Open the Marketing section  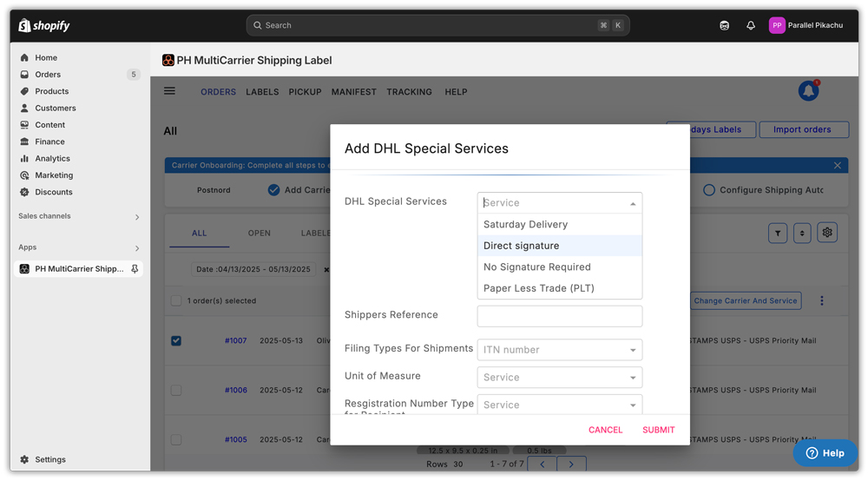tap(54, 175)
